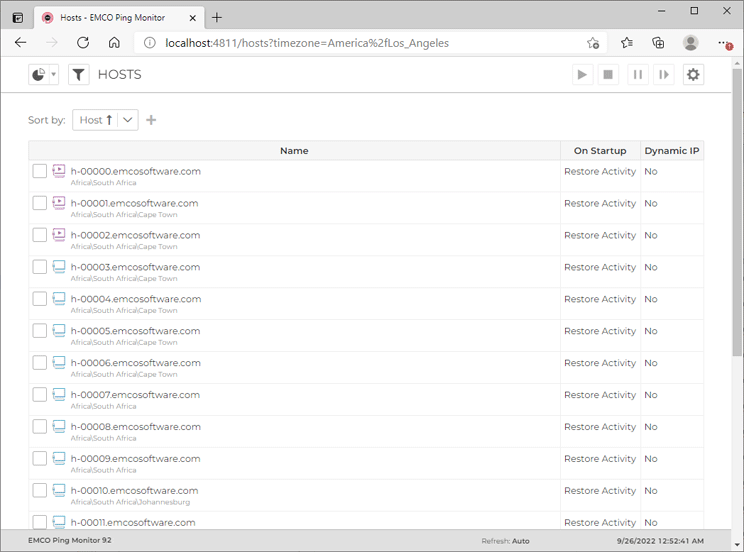This screenshot has width=744, height=552.
Task: Click the Name column header
Action: (294, 151)
